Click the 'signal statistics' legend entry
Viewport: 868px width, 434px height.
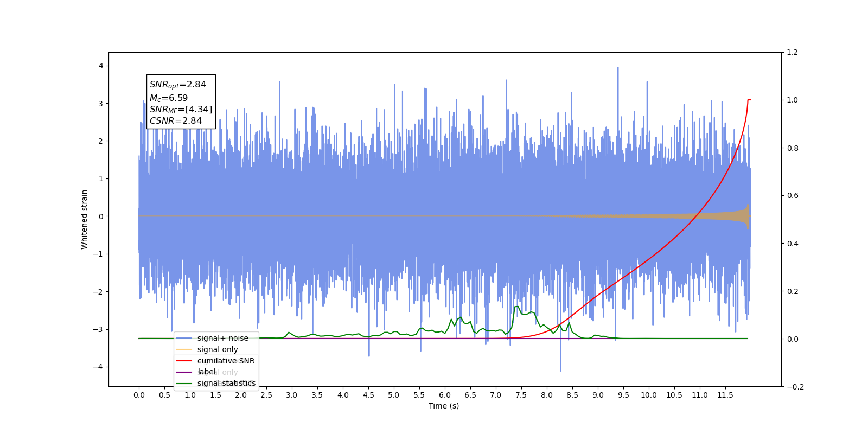pos(216,383)
